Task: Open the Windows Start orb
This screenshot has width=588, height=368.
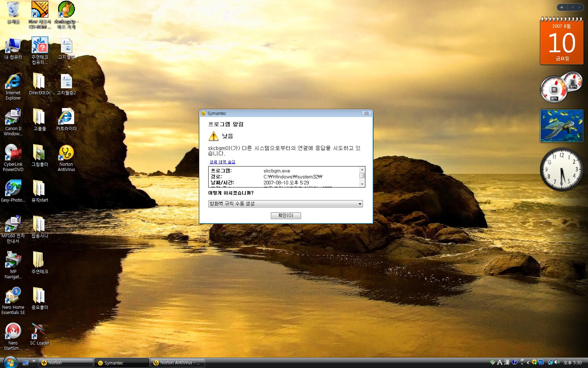Action: click(10, 362)
